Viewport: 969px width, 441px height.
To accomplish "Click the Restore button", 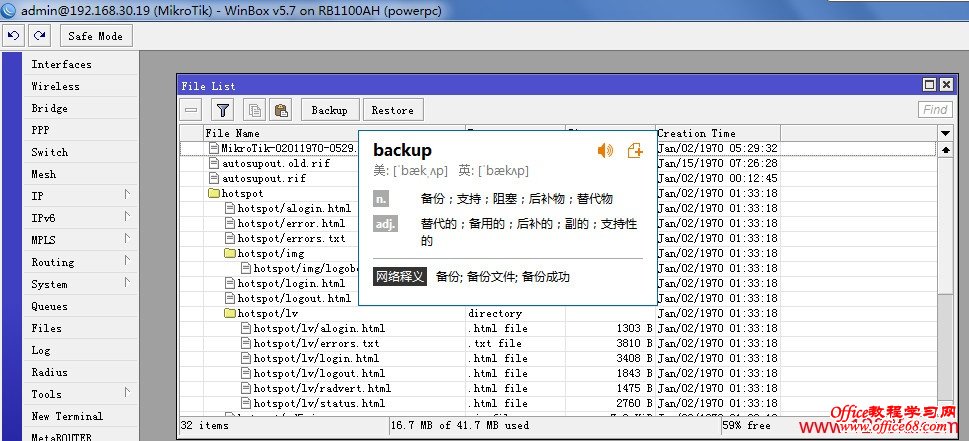I will pyautogui.click(x=392, y=111).
